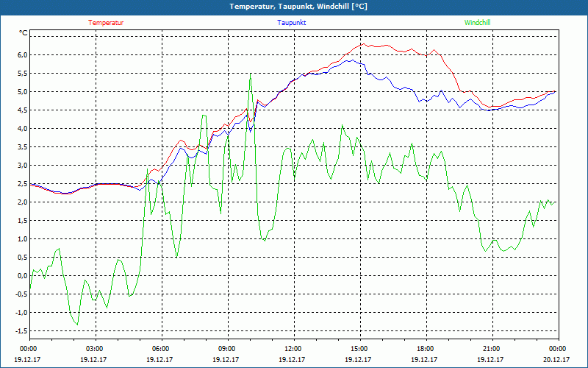
Task: Click the 5,5 y-axis value
Action: pos(23,73)
